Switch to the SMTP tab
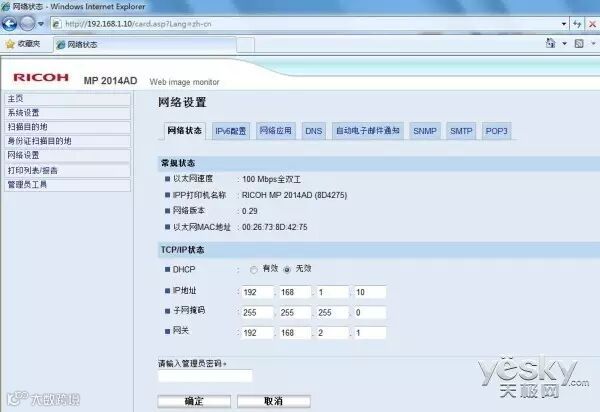 click(x=461, y=131)
